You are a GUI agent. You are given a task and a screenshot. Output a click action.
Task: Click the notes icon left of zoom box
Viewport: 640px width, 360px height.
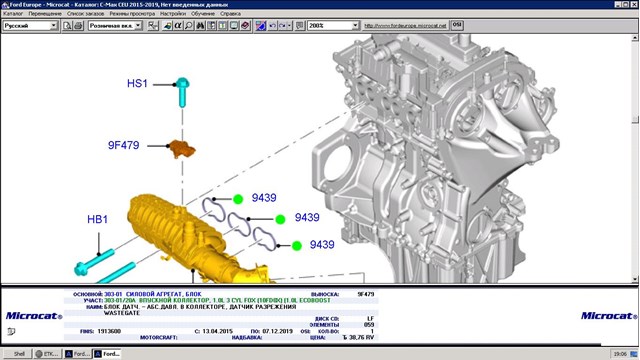[300, 25]
